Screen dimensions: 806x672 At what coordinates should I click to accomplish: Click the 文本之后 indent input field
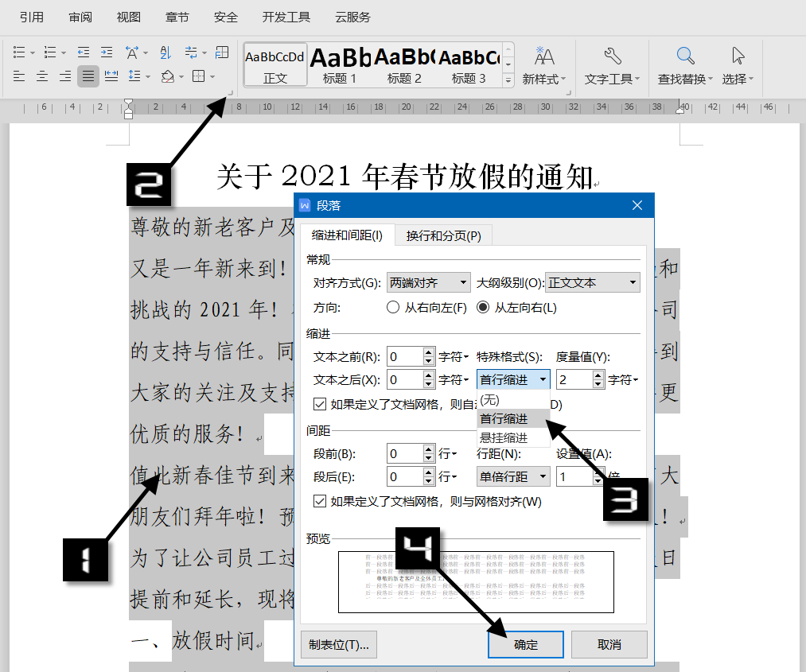click(405, 379)
